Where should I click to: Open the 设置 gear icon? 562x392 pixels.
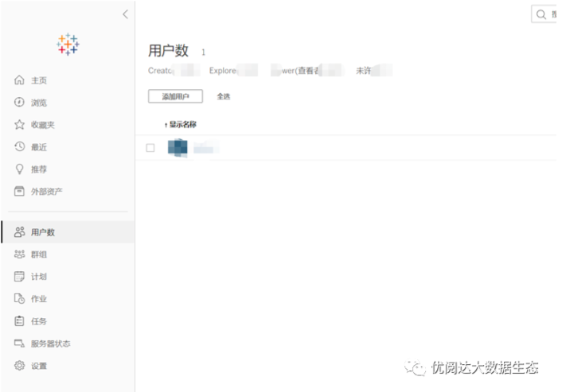click(x=21, y=366)
